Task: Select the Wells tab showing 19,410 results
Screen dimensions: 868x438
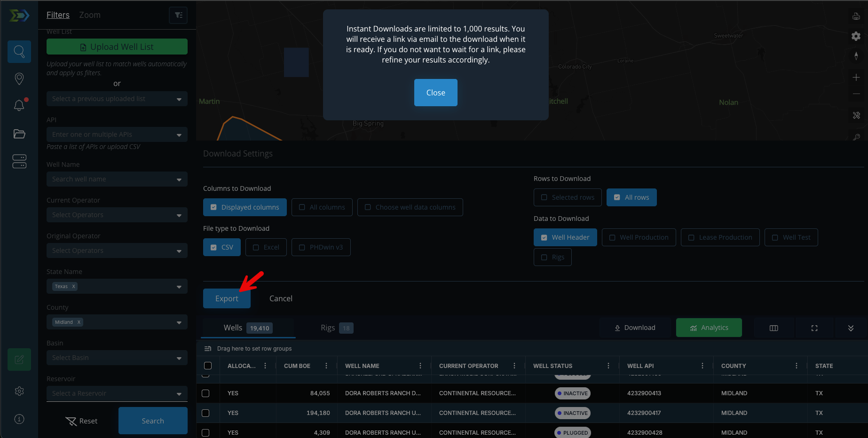Action: pyautogui.click(x=248, y=328)
